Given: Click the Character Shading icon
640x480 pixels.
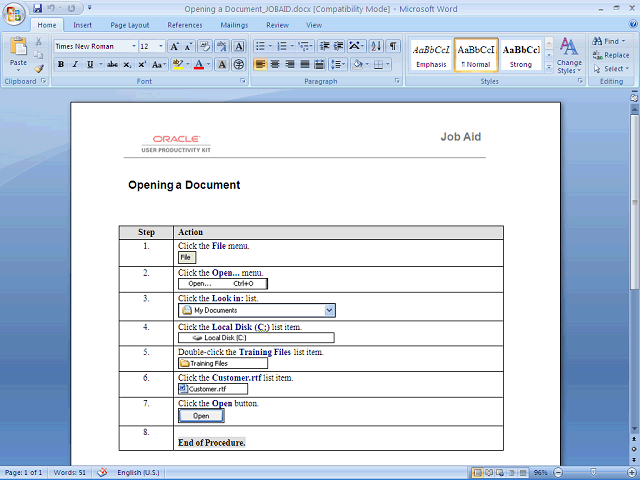Looking at the screenshot, I should [x=222, y=64].
